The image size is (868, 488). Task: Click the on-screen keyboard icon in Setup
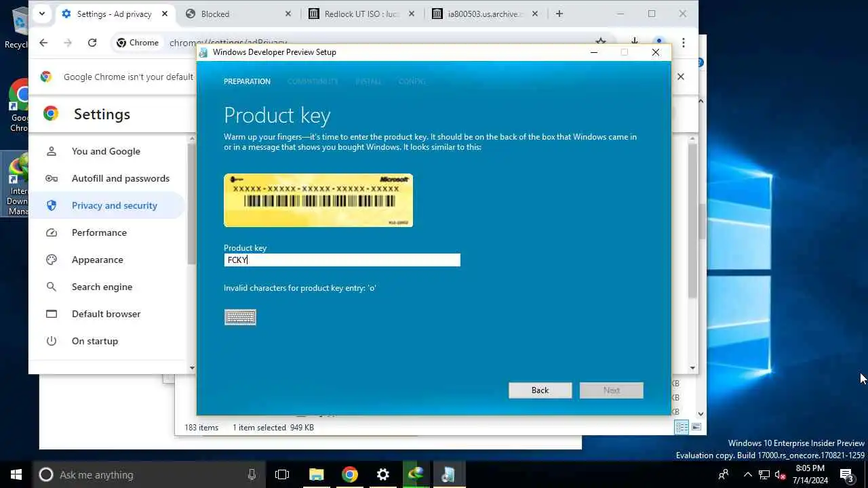[x=240, y=317]
